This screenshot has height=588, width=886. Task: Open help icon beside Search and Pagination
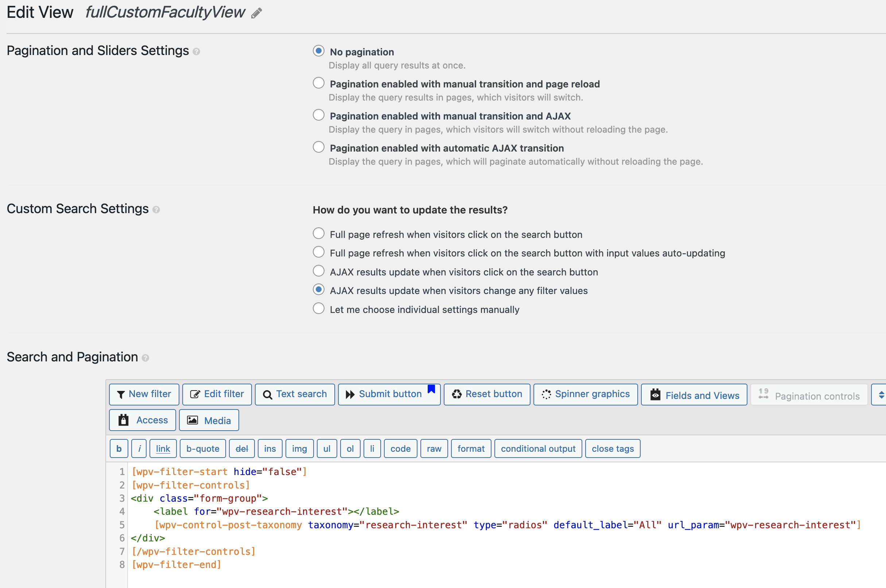(x=145, y=358)
